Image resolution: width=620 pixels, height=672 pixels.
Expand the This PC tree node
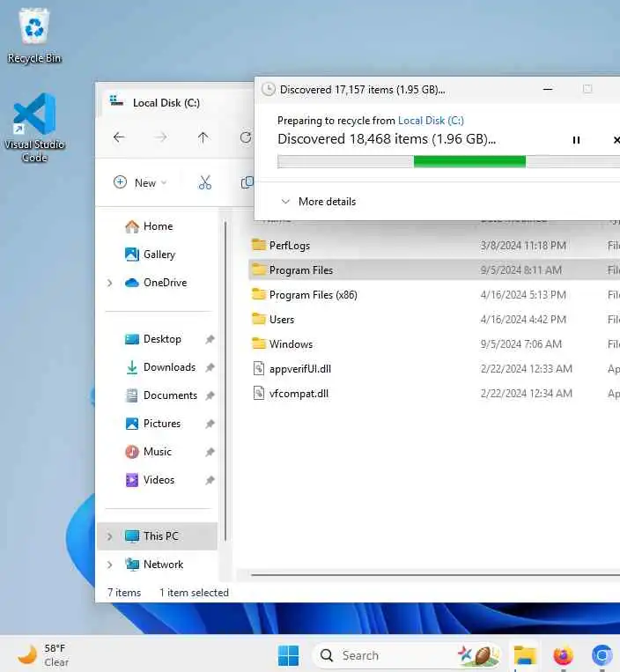(110, 536)
